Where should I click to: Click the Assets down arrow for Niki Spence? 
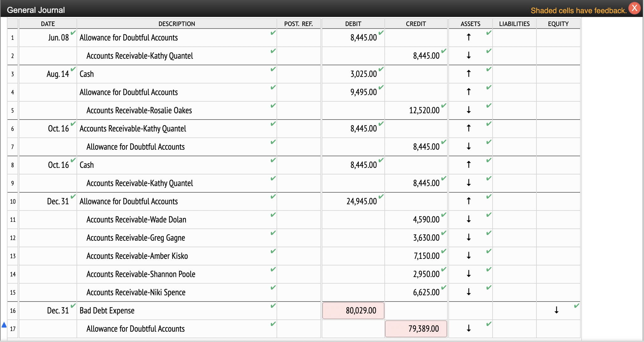(x=468, y=292)
